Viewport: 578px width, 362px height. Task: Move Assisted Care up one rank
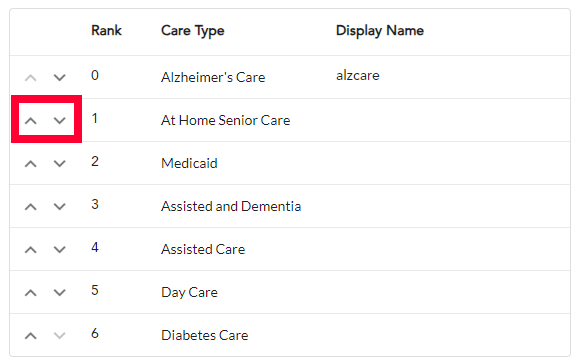31,250
